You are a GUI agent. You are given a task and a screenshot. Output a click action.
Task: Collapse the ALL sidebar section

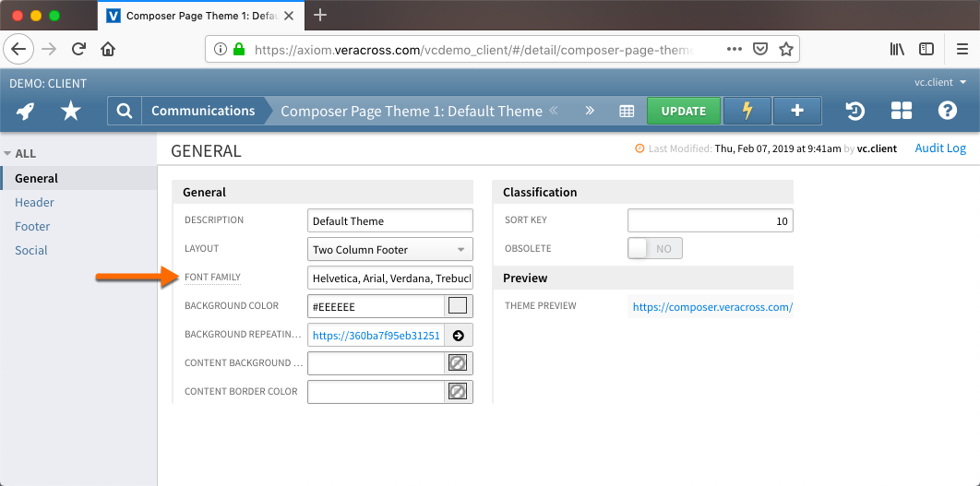pos(20,154)
